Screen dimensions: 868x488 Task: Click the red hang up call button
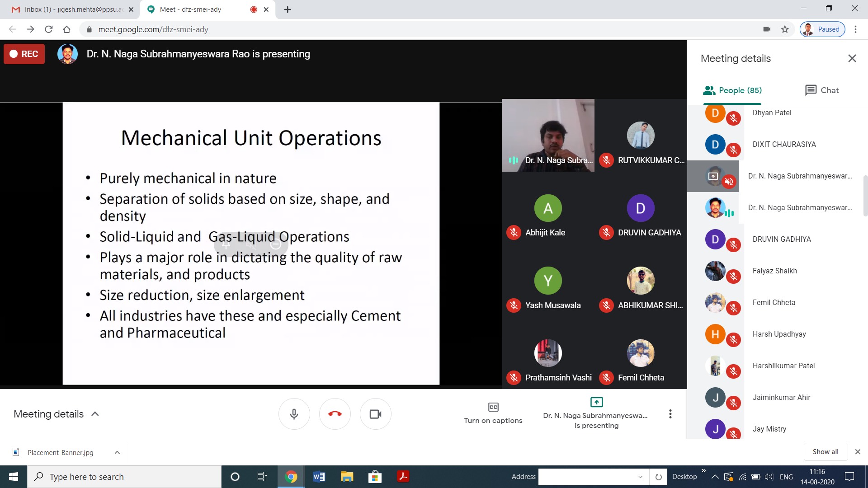tap(335, 414)
